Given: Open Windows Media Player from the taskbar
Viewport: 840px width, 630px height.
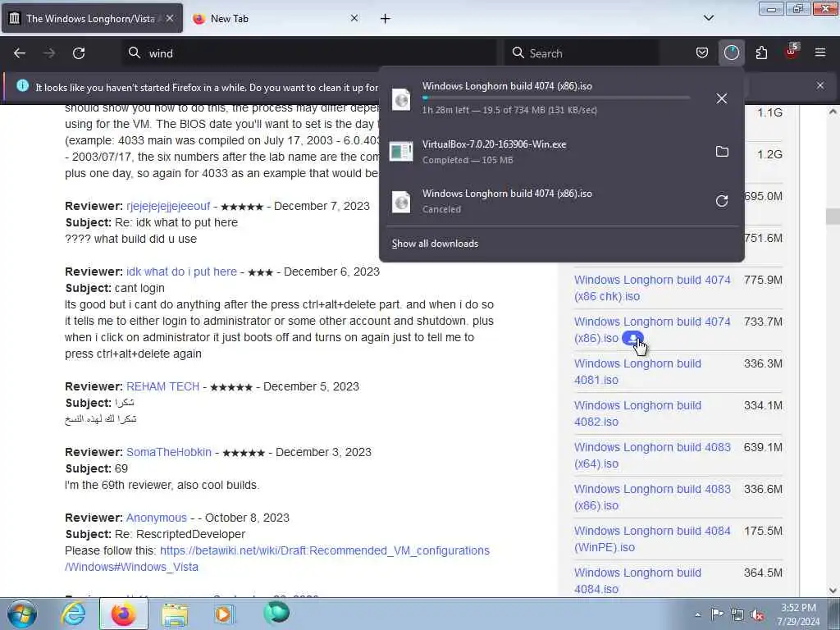Looking at the screenshot, I should (224, 614).
